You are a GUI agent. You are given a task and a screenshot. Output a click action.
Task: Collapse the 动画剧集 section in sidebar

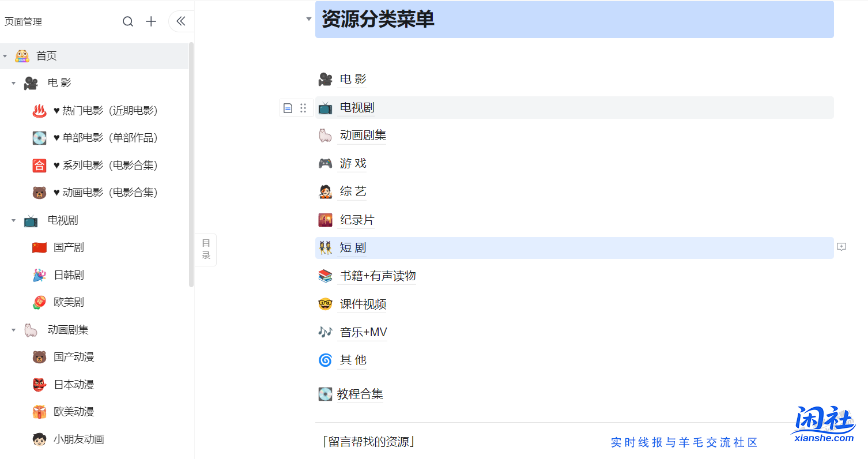[x=13, y=329]
